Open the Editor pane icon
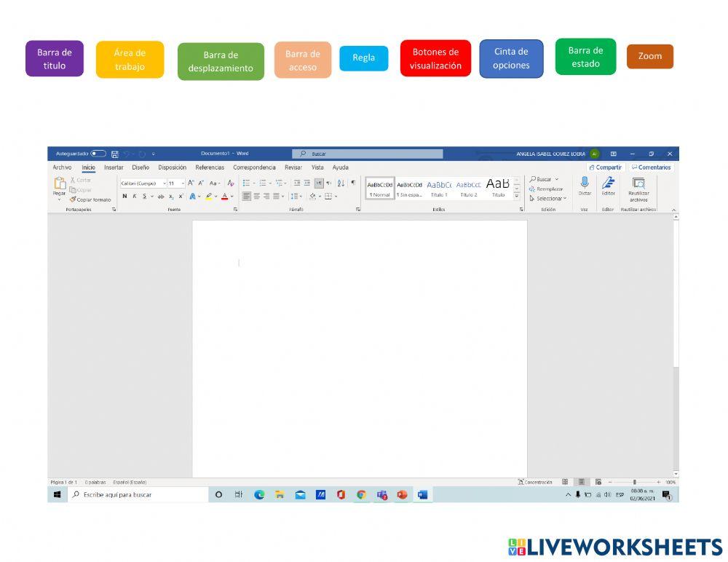The image size is (728, 562). pyautogui.click(x=608, y=183)
